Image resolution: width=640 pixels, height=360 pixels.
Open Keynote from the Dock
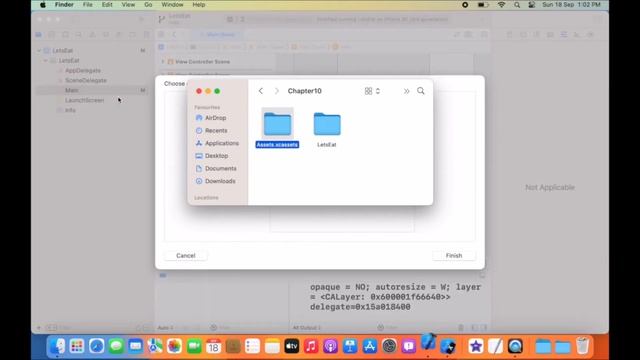point(350,347)
